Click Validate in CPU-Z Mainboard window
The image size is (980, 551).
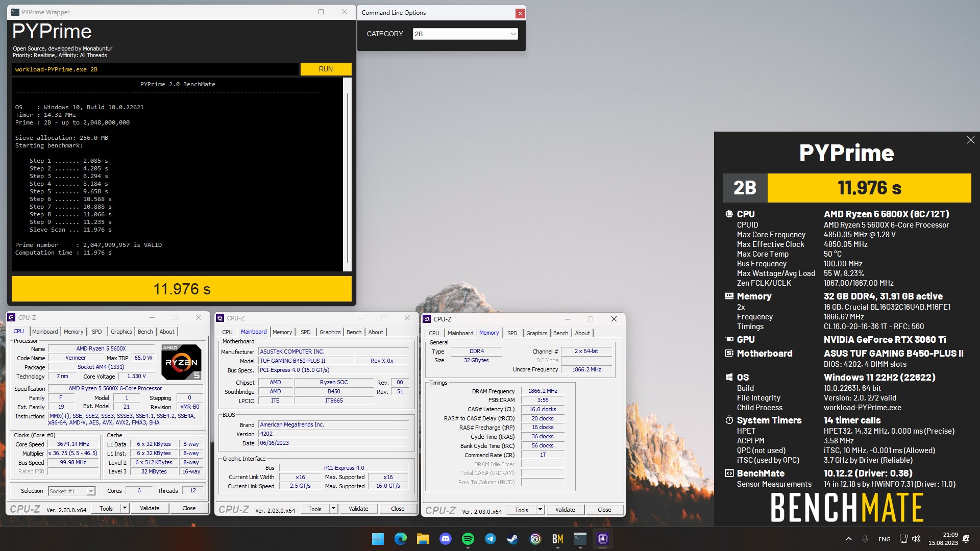coord(358,509)
